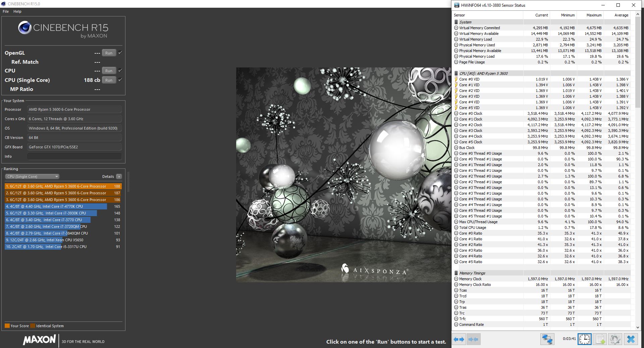Click the scroll down arrow in HWiNFO
This screenshot has width=644, height=348.
coord(638,327)
